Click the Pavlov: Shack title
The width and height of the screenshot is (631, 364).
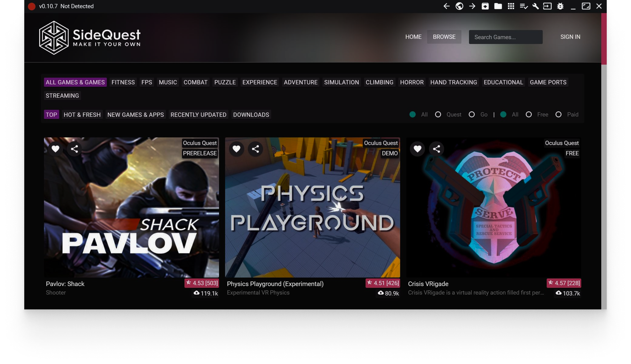tap(65, 284)
